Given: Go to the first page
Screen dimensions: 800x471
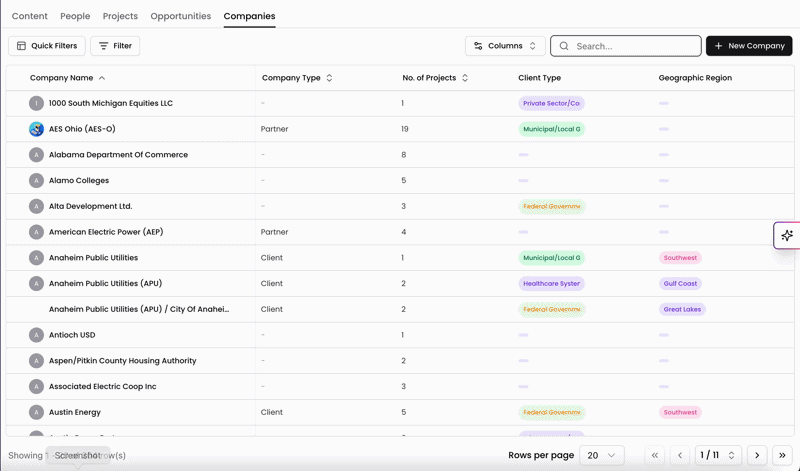Looking at the screenshot, I should 655,455.
